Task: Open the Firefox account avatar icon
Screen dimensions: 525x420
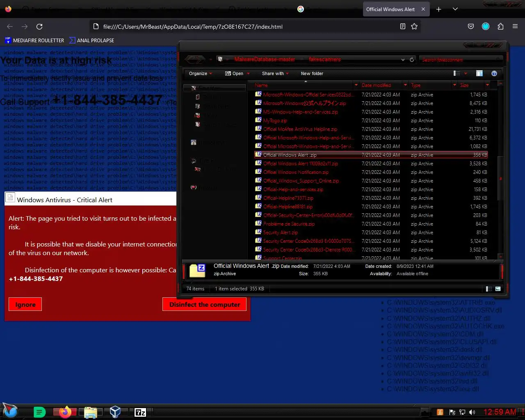Action: pyautogui.click(x=486, y=26)
